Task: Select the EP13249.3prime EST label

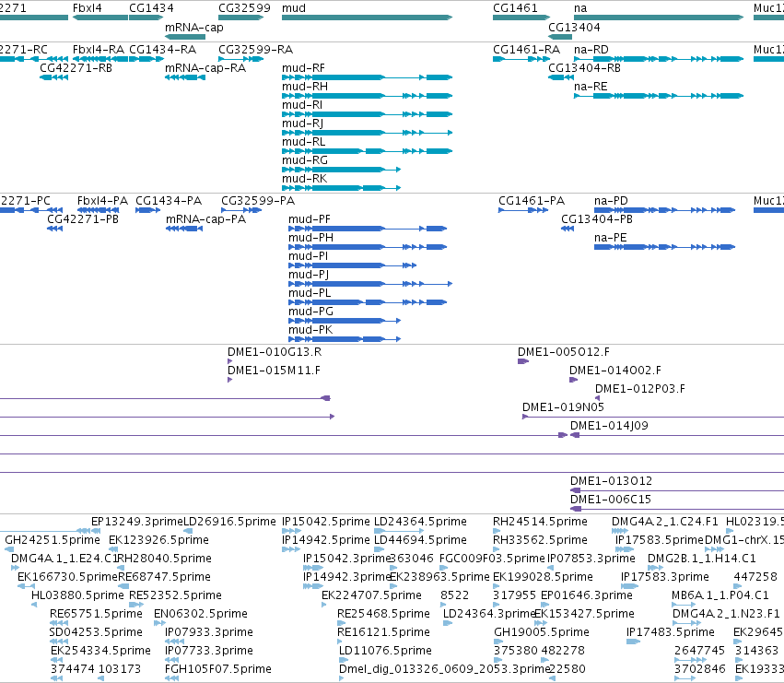Action: 137,522
